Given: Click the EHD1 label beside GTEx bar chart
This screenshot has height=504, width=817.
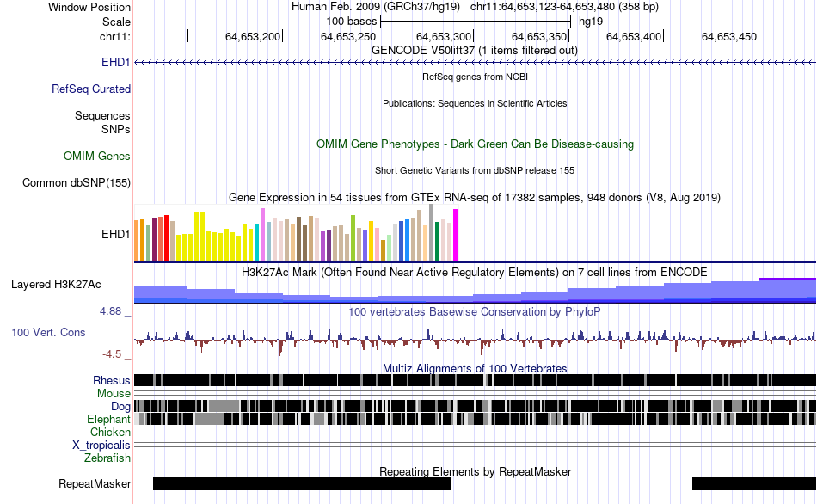Looking at the screenshot, I should [x=116, y=235].
